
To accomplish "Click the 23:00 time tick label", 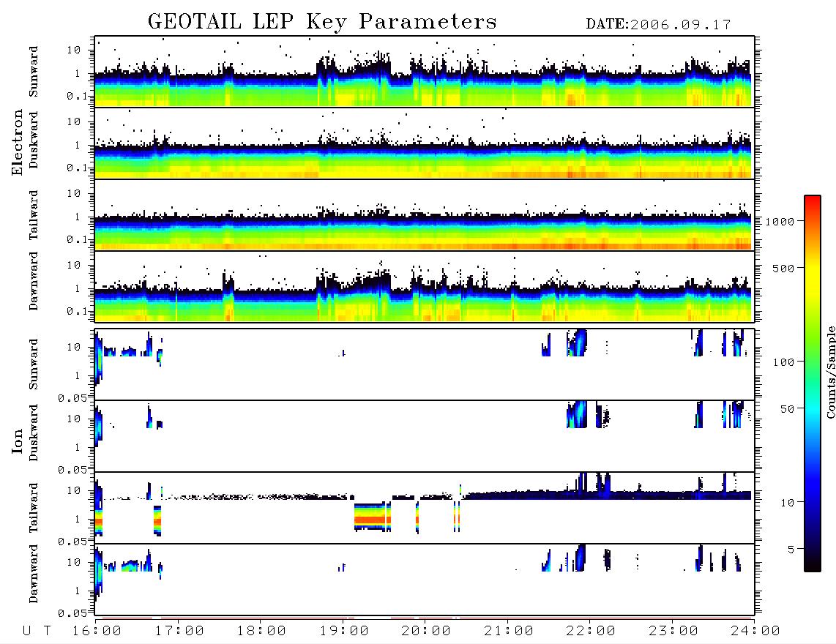I will click(673, 632).
